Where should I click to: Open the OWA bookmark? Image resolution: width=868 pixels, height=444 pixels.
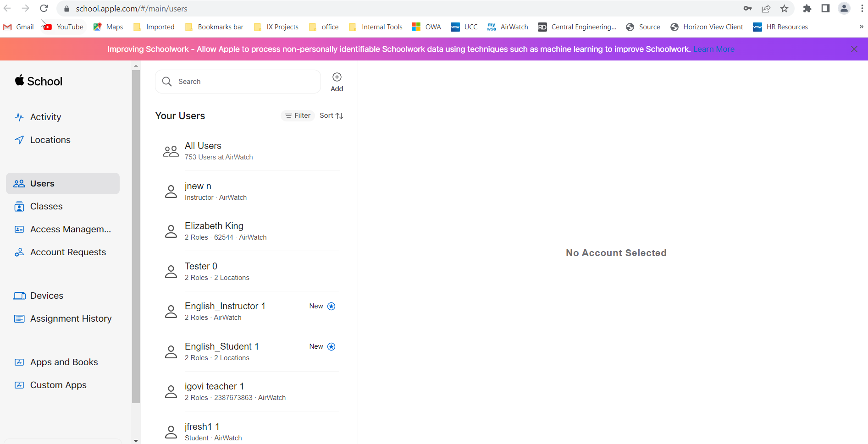(x=426, y=27)
